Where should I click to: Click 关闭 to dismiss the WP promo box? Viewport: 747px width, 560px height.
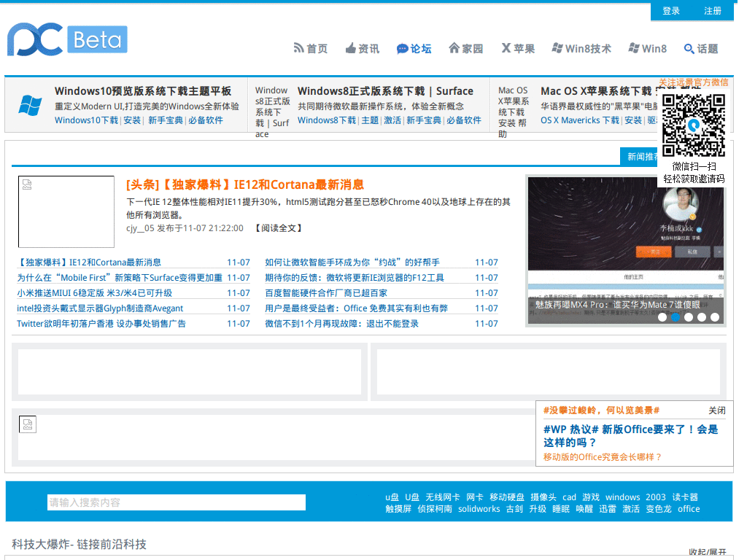[x=719, y=411]
